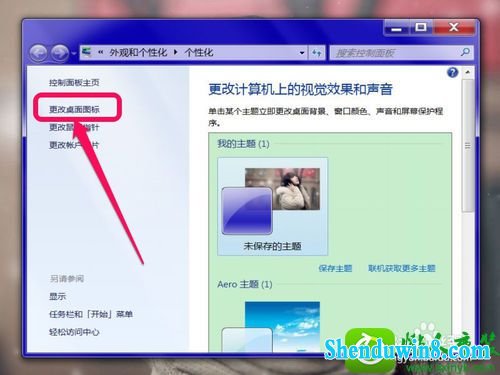Click the Forward navigation arrow
Image resolution: width=500 pixels, height=375 pixels.
(x=60, y=53)
